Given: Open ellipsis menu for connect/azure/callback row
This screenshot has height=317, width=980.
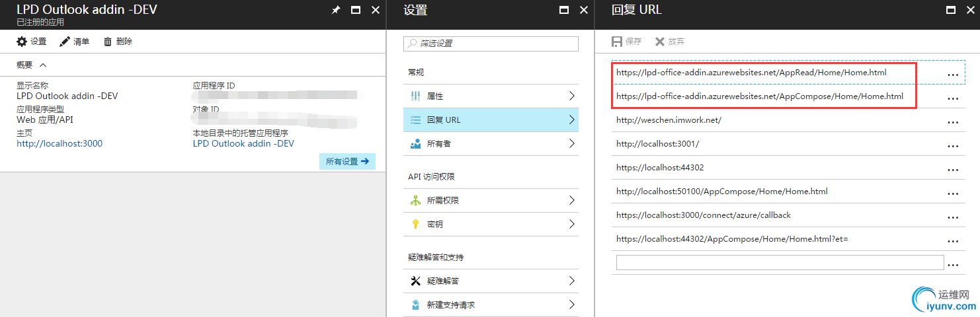Looking at the screenshot, I should [953, 217].
